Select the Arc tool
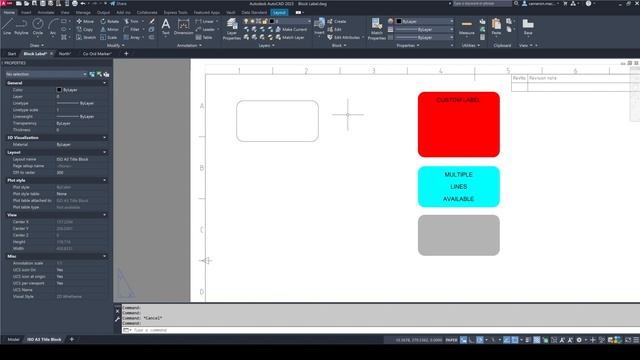The image size is (640, 360). coord(53,27)
